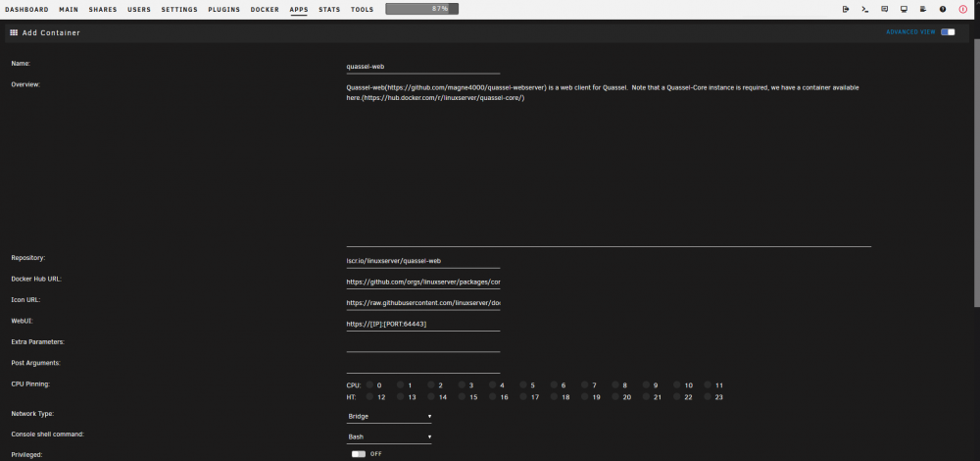This screenshot has height=461, width=980.
Task: Click the Repository input field
Action: pyautogui.click(x=423, y=261)
